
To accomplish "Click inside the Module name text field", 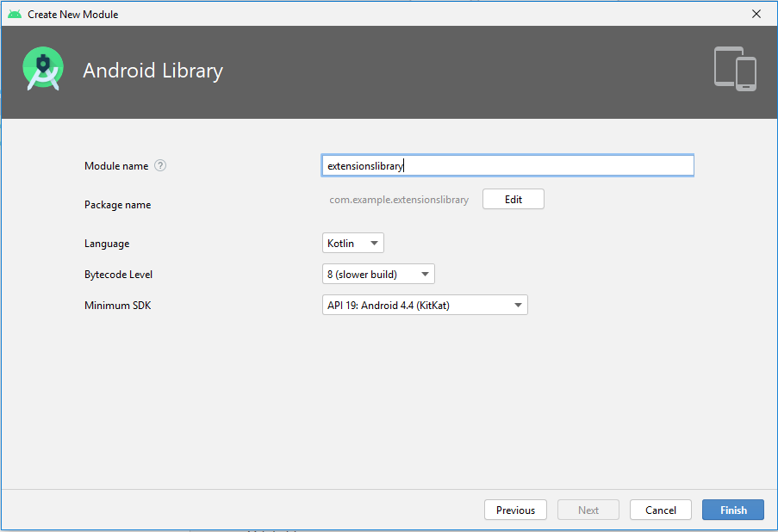I will pos(507,164).
